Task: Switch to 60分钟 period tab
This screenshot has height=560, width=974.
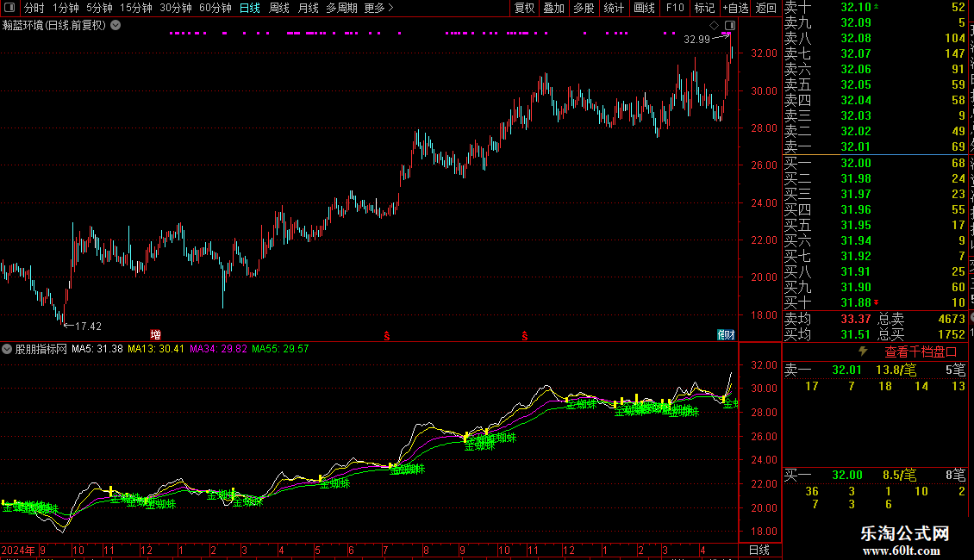Action: 215,8
